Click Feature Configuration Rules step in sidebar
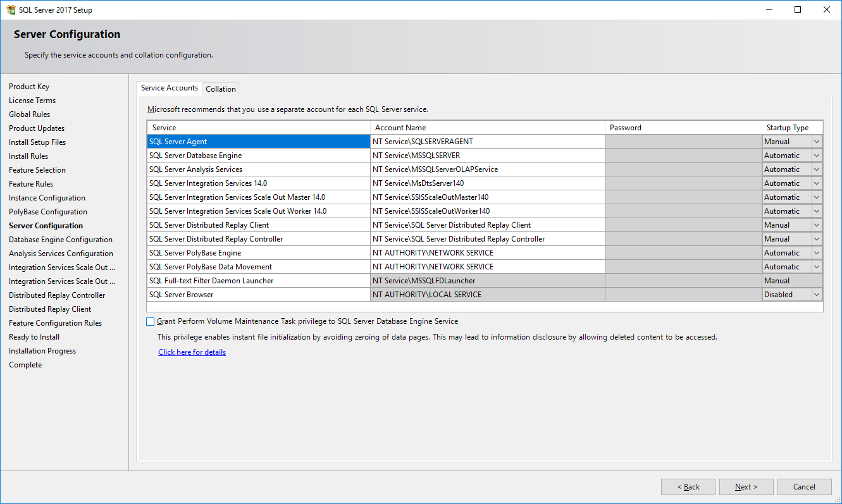Viewport: 842px width, 504px height. [x=55, y=323]
